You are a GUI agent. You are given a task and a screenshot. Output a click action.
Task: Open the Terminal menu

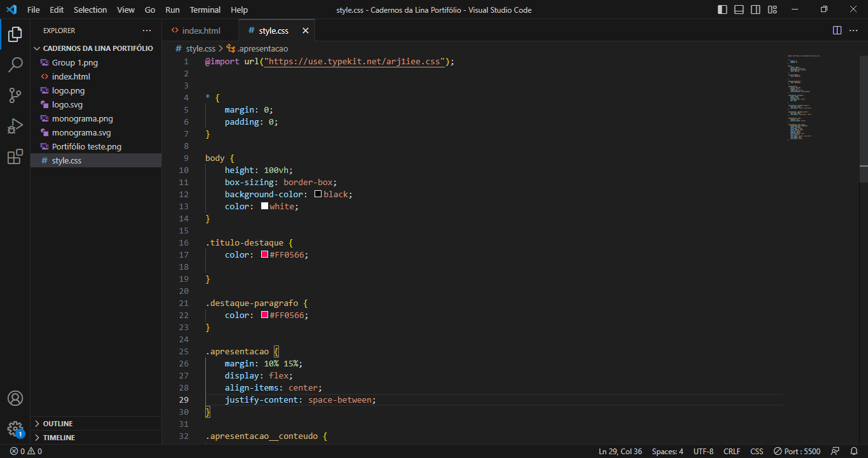pos(205,10)
